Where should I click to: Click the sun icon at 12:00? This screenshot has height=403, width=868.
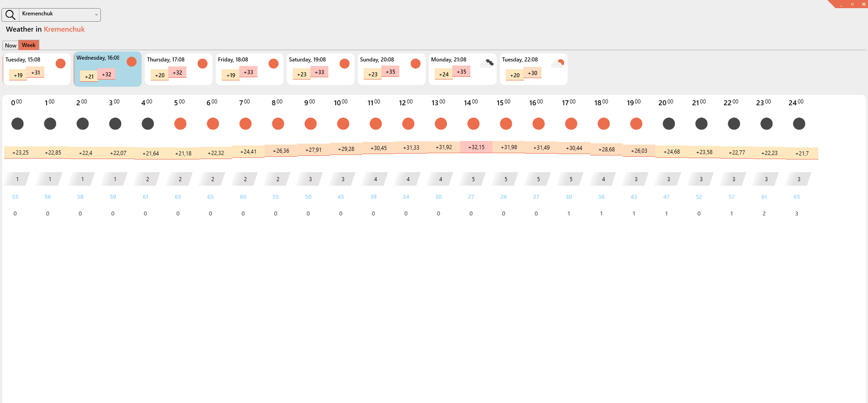tap(408, 123)
